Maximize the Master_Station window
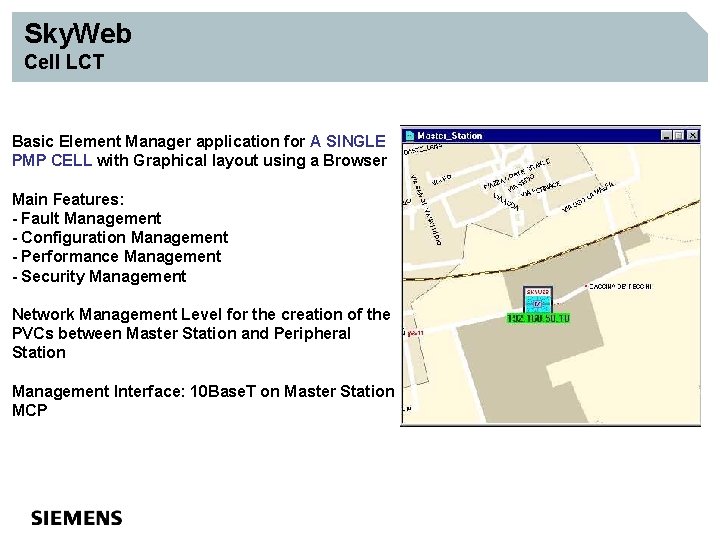720x540 pixels. point(679,135)
